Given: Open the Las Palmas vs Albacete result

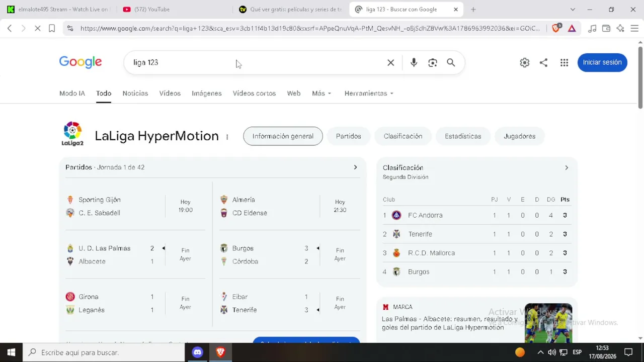Looking at the screenshot, I should coord(135,255).
